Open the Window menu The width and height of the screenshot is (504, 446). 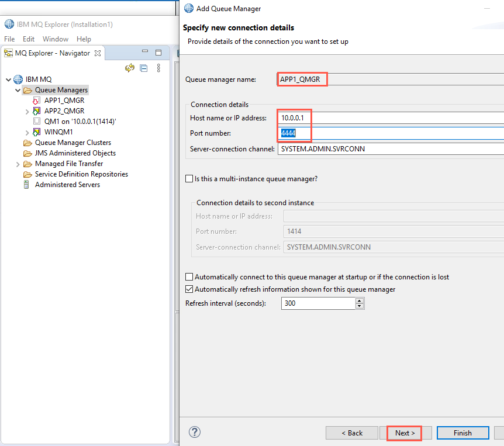point(56,39)
